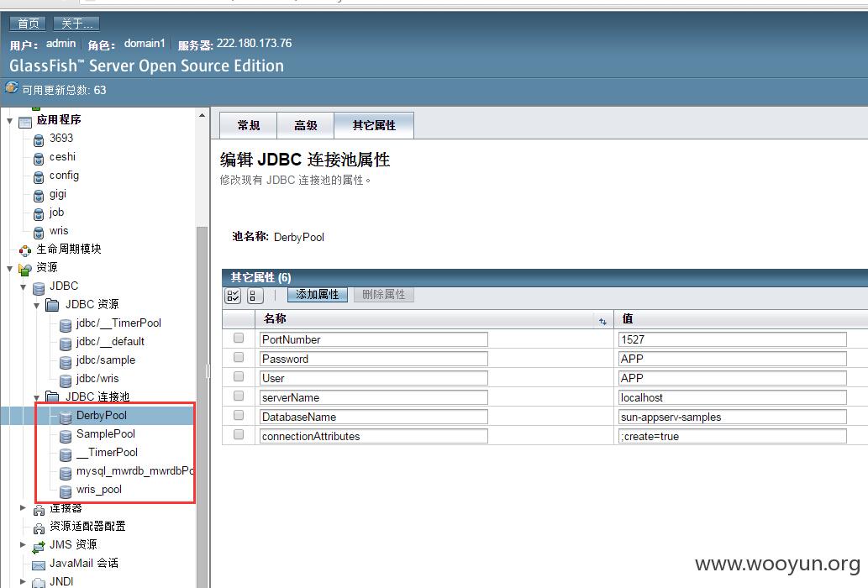Click the JDBC 资源 folder icon
The height and width of the screenshot is (588, 868).
click(52, 305)
